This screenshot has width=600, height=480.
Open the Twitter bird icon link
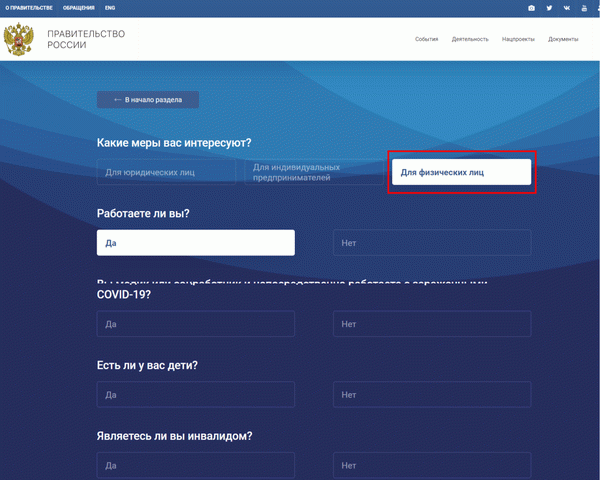click(549, 8)
